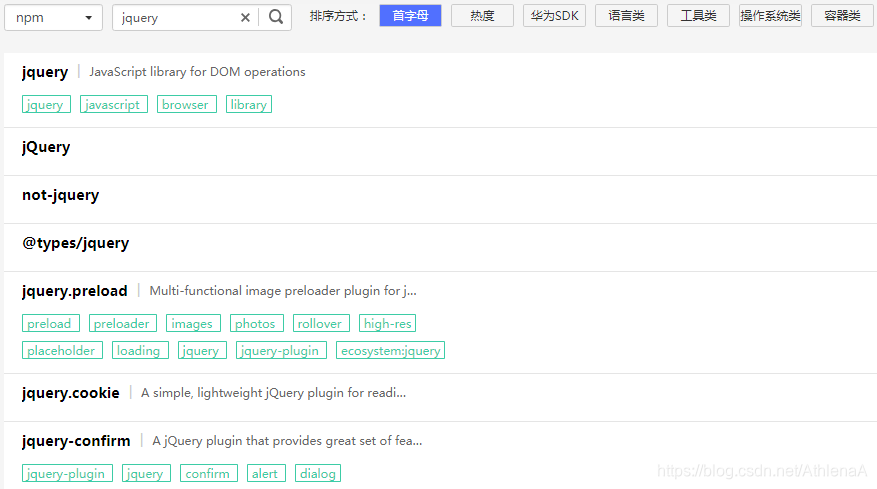Click the placeholder tag
Viewport: 877px width, 489px height.
point(62,351)
